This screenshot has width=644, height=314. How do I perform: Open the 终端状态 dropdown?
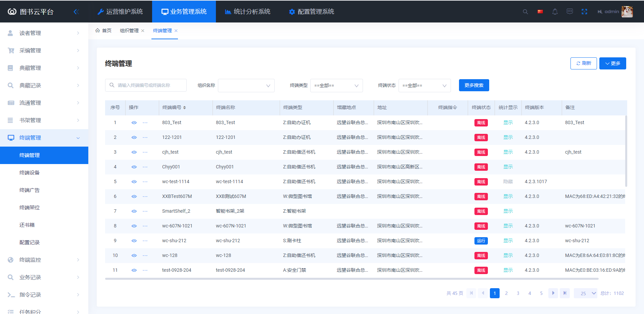coord(424,86)
